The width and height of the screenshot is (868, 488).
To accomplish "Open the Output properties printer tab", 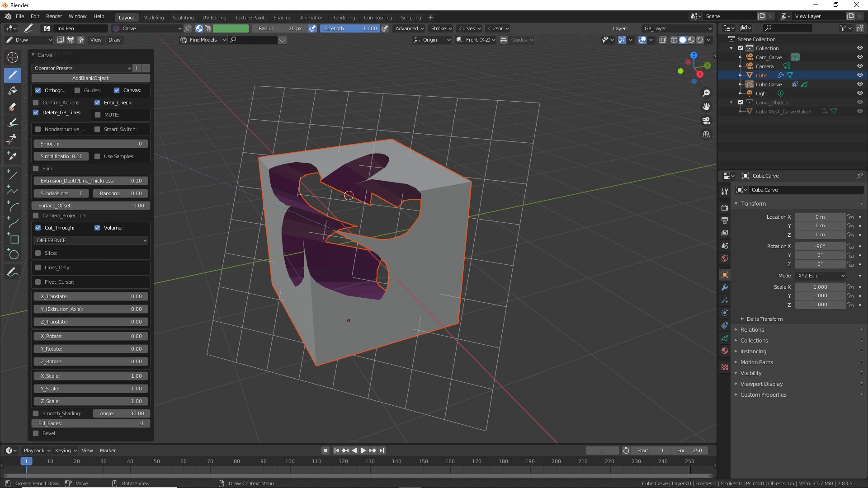I will pos(725,221).
